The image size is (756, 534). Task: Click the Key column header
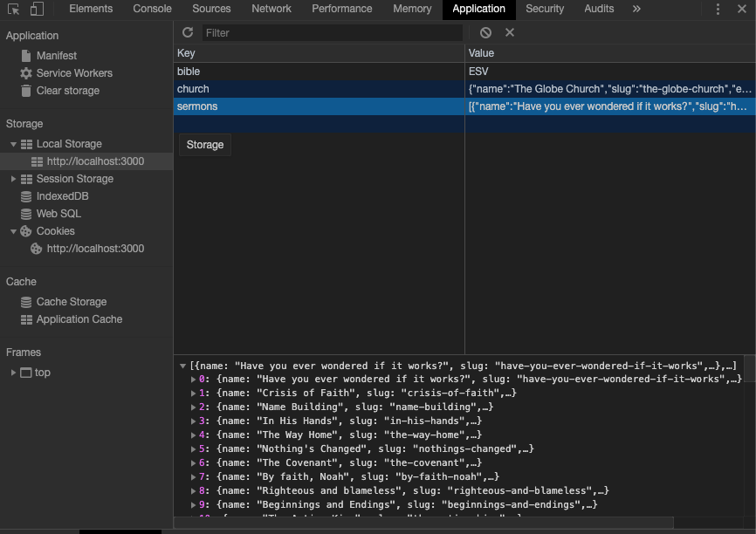coord(320,53)
